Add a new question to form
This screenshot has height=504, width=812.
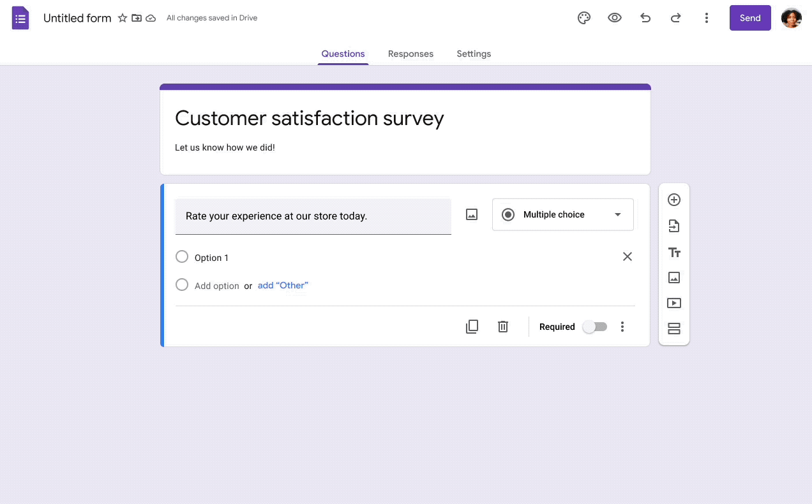point(673,200)
